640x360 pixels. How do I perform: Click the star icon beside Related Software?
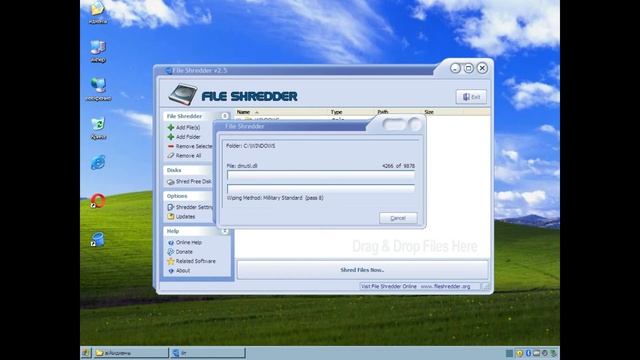click(x=171, y=261)
